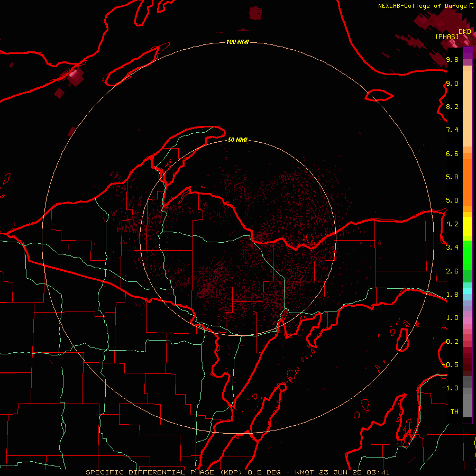
Task: Click the "DKD" label above the color scale
Action: 465,32
